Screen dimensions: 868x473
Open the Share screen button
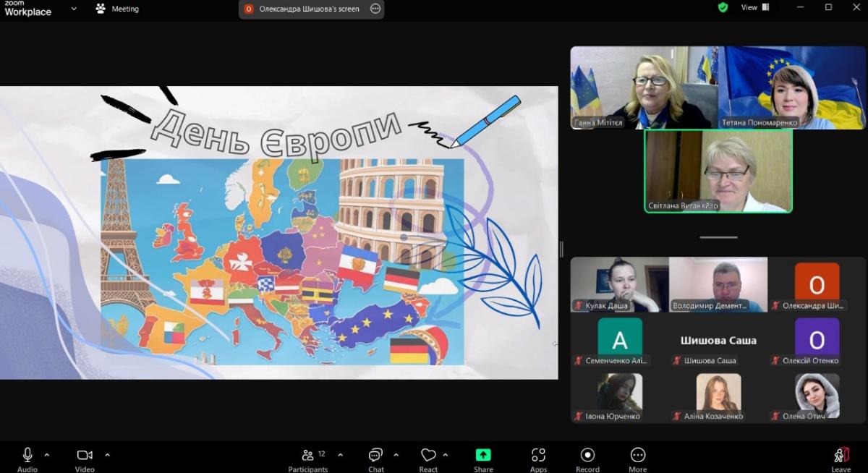coord(483,456)
